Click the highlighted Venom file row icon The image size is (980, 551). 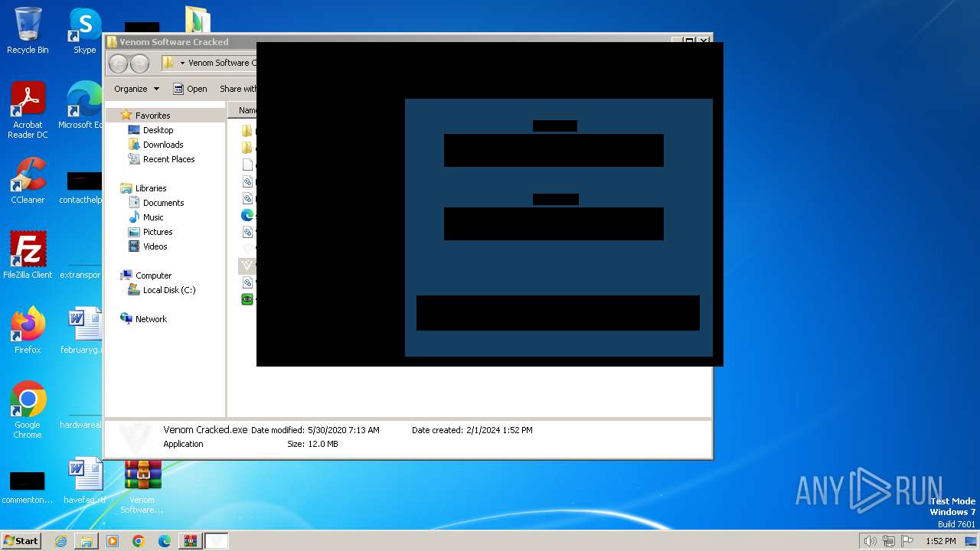coord(247,266)
